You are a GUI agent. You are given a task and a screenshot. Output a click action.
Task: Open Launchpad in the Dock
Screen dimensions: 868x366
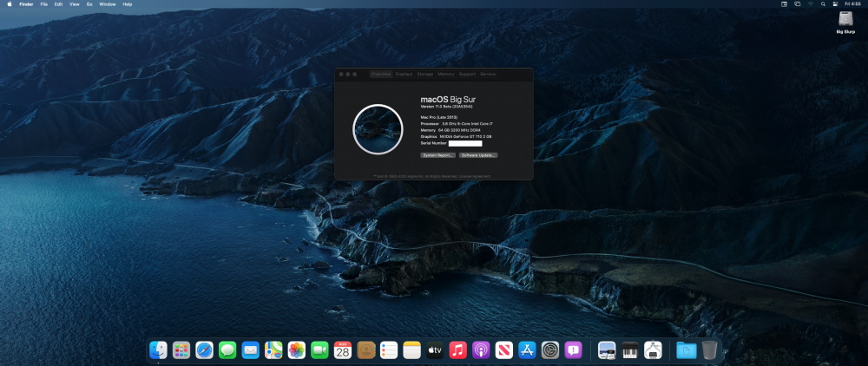[181, 350]
